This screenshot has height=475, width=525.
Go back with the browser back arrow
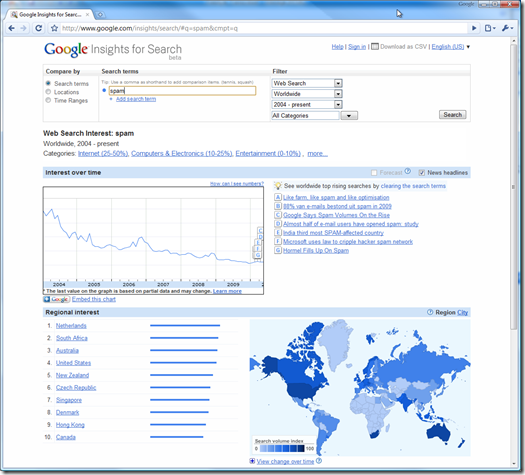pyautogui.click(x=11, y=28)
